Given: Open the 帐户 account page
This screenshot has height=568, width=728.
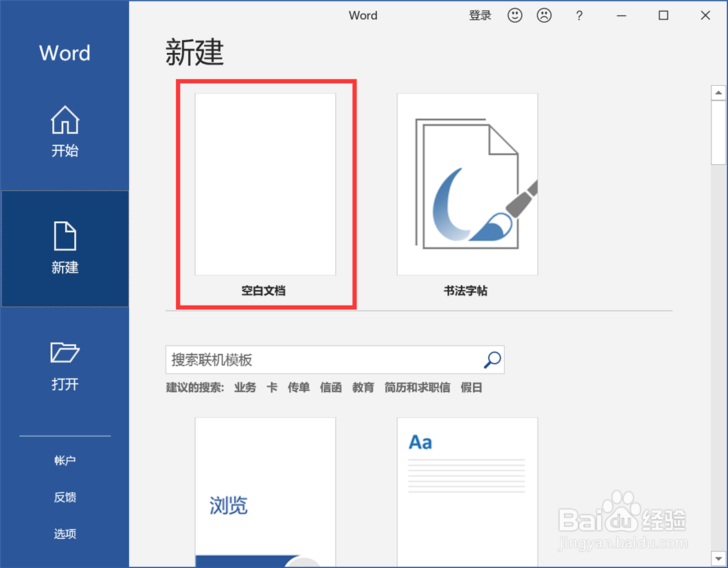Looking at the screenshot, I should pyautogui.click(x=65, y=460).
